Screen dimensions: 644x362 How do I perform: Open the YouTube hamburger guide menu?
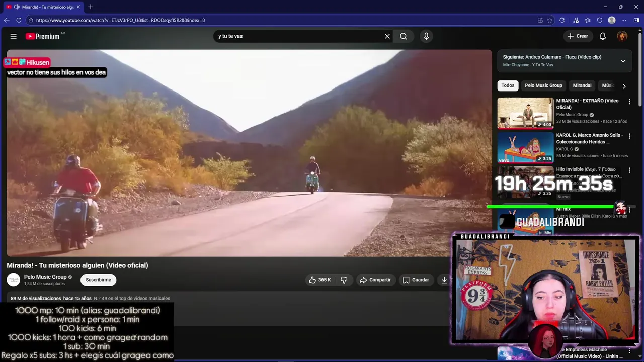tap(14, 36)
